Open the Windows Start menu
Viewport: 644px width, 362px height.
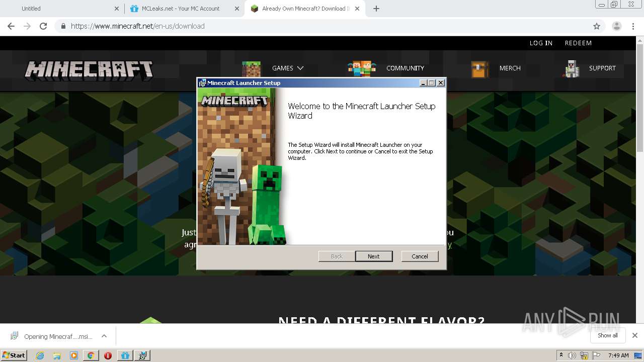14,355
